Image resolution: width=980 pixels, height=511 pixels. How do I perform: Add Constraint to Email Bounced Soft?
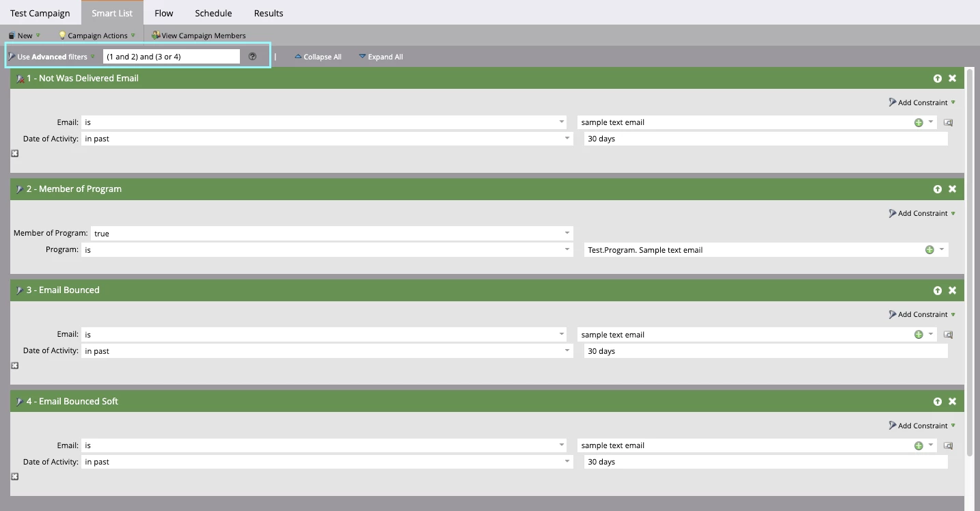pos(922,426)
